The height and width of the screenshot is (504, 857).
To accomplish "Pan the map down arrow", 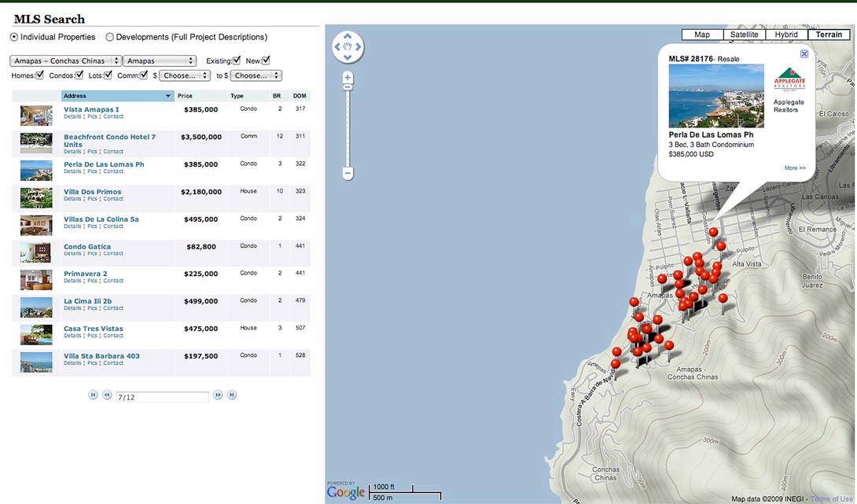I will point(348,57).
